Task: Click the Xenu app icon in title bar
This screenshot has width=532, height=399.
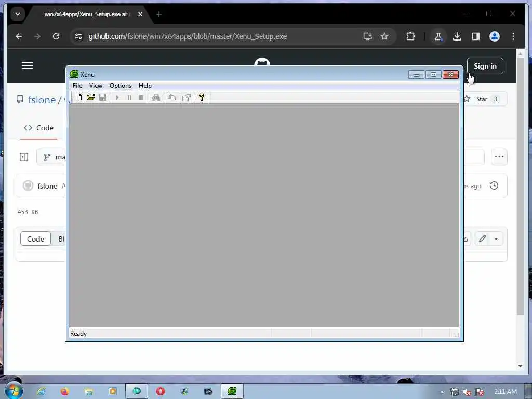Action: click(74, 74)
